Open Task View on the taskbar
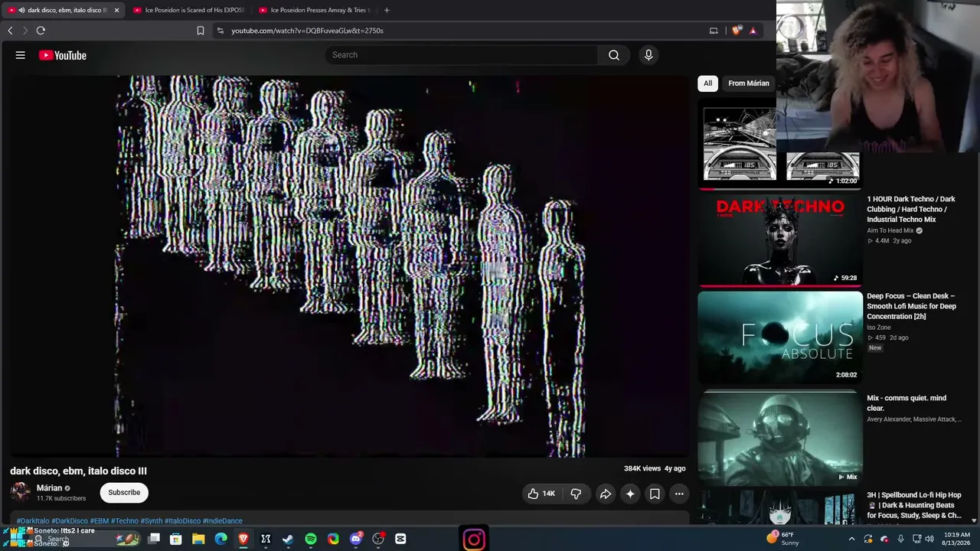 tap(154, 539)
